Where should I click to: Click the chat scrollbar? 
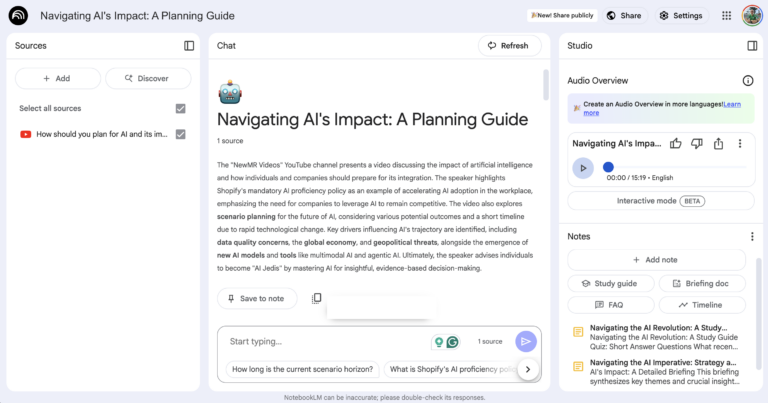point(546,85)
